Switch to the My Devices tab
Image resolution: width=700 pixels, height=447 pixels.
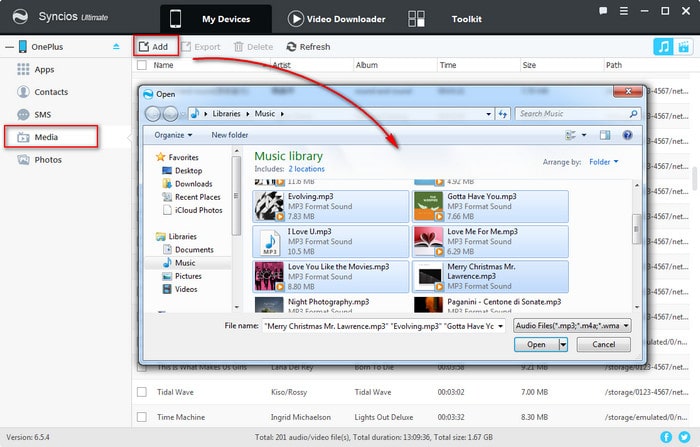(x=216, y=19)
